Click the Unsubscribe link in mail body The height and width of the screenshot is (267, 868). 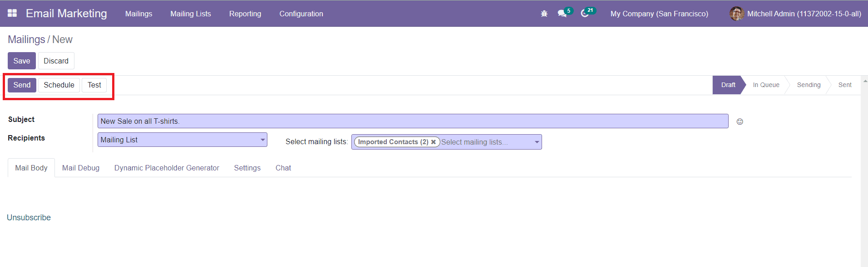tap(29, 218)
